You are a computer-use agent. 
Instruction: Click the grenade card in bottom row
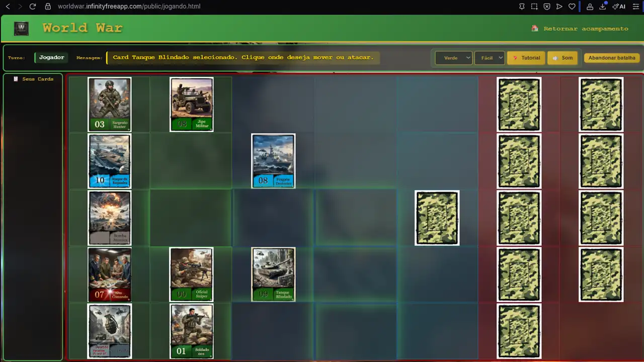point(110,331)
